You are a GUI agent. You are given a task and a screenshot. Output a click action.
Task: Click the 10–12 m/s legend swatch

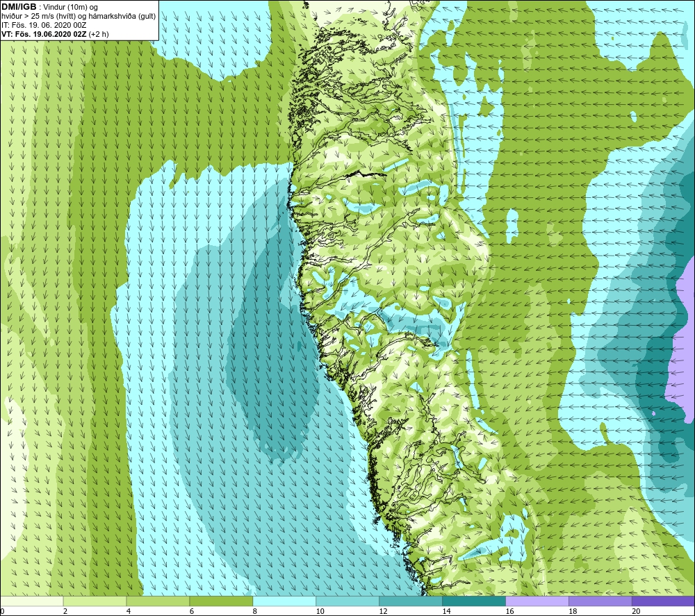tap(347, 601)
